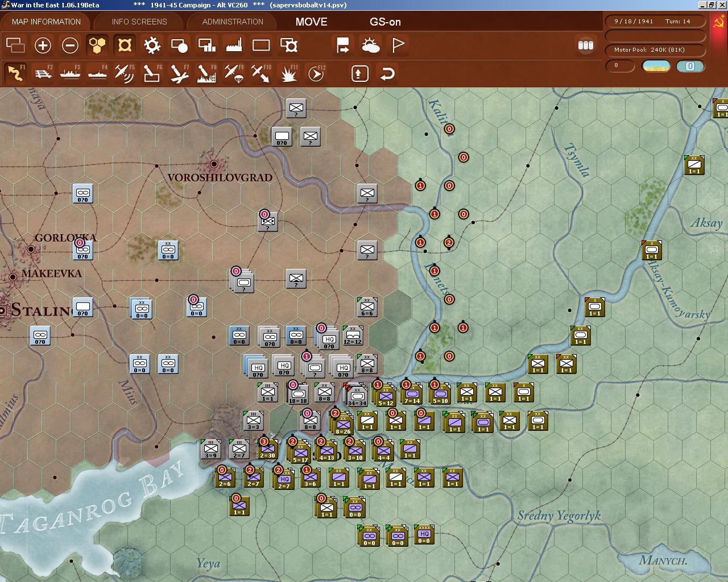Viewport: 728px width, 582px height.
Task: Select F2 rail move mode
Action: 43,73
